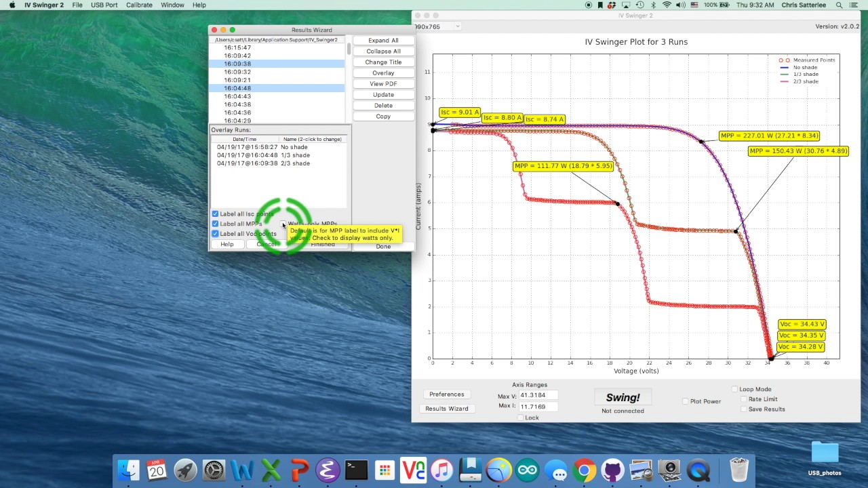Open the Calibrate menu

(x=139, y=5)
